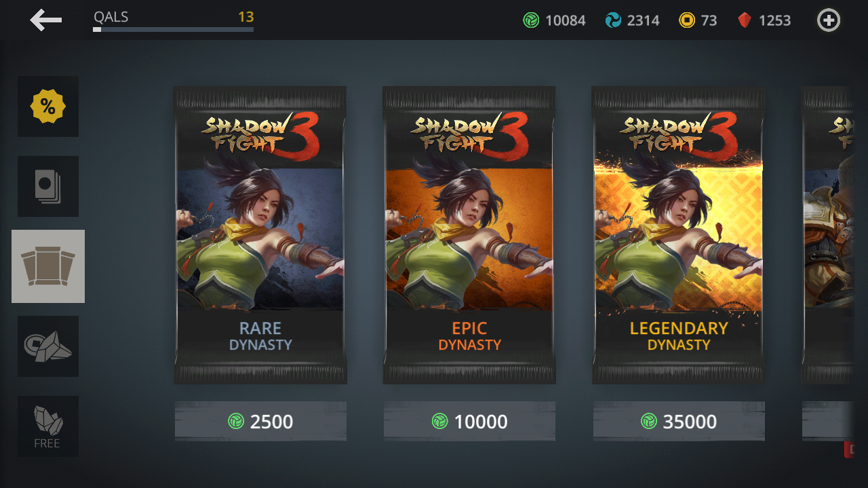Buy the Rare pack for 2500 coins
The height and width of the screenshot is (488, 868).
(x=260, y=421)
